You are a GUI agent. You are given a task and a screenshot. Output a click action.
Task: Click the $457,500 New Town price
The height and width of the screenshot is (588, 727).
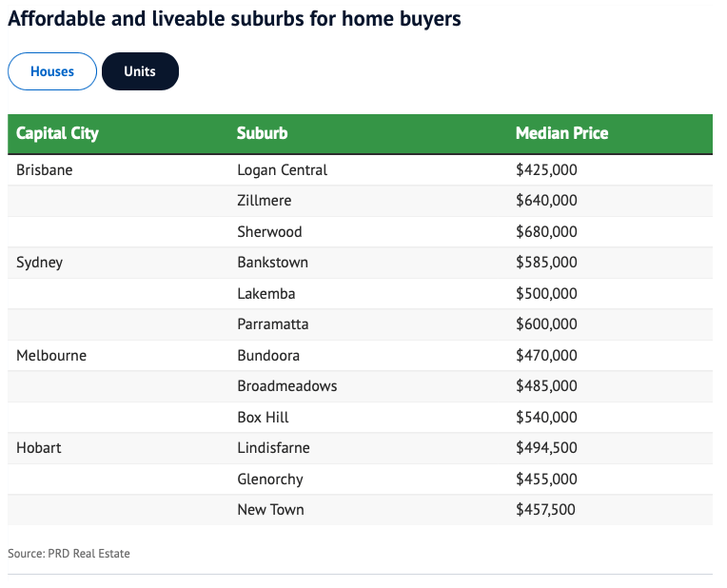coord(545,509)
